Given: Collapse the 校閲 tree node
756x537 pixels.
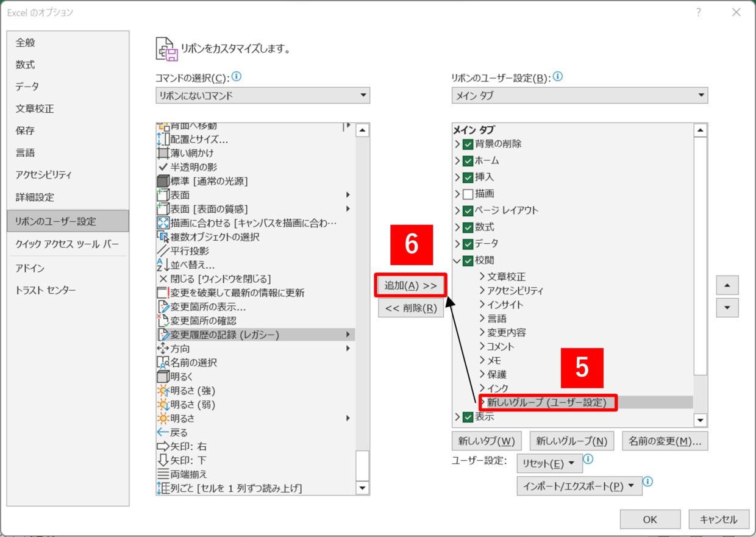Looking at the screenshot, I should click(457, 261).
